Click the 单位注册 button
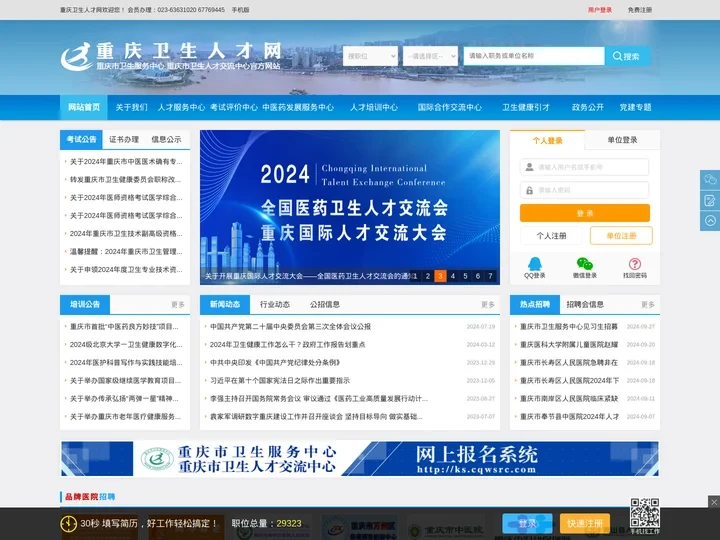 click(x=621, y=236)
